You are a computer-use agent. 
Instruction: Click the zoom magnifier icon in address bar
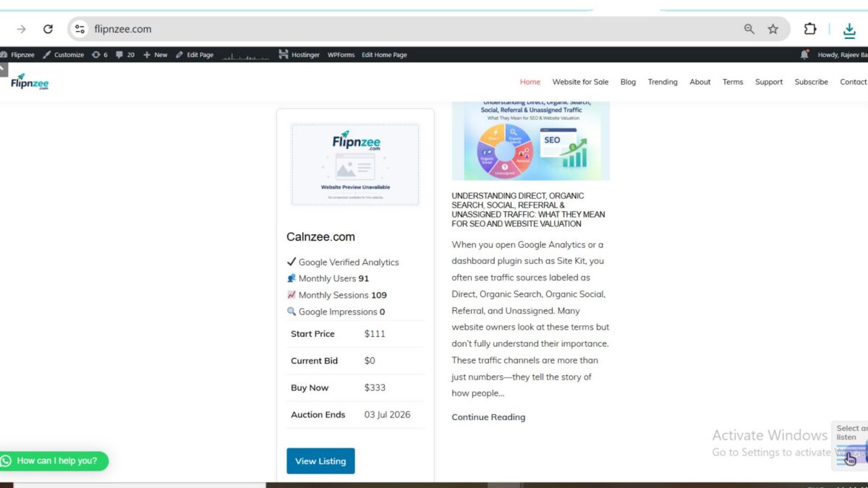tap(749, 29)
